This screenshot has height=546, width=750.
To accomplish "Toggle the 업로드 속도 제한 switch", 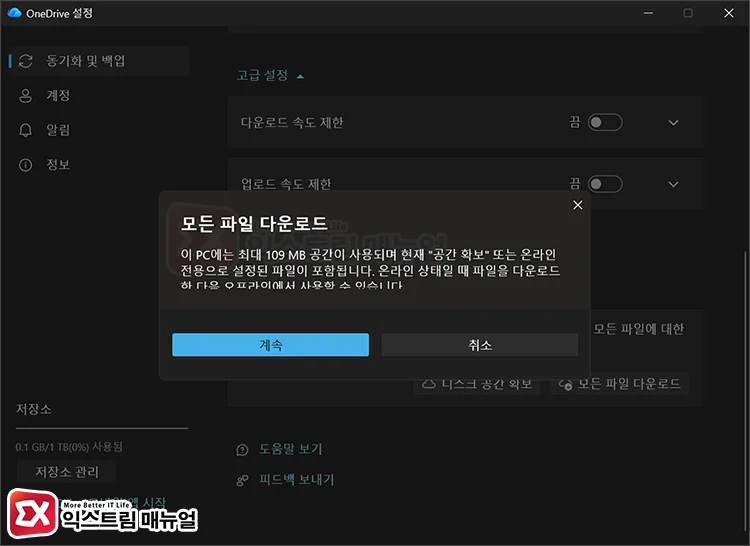I will pyautogui.click(x=605, y=184).
